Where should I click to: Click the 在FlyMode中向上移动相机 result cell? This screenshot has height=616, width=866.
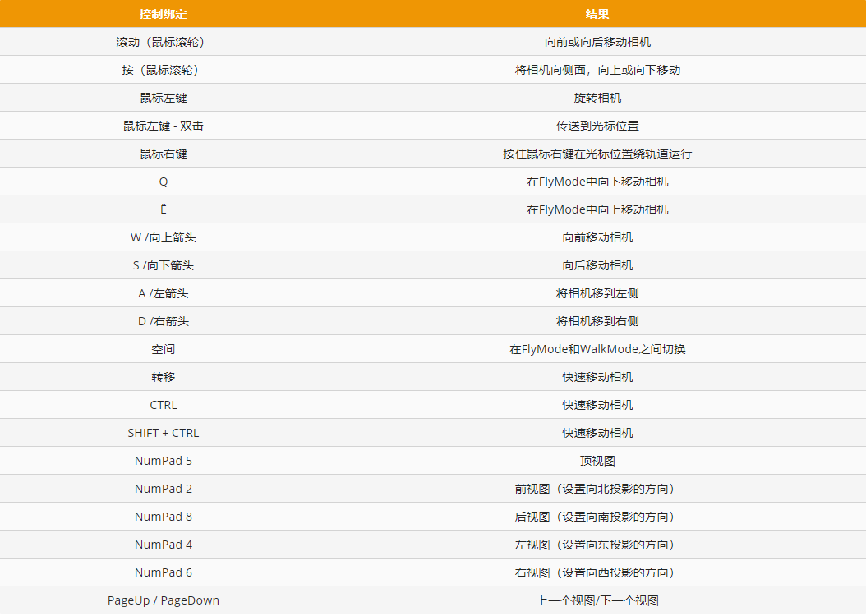597,209
